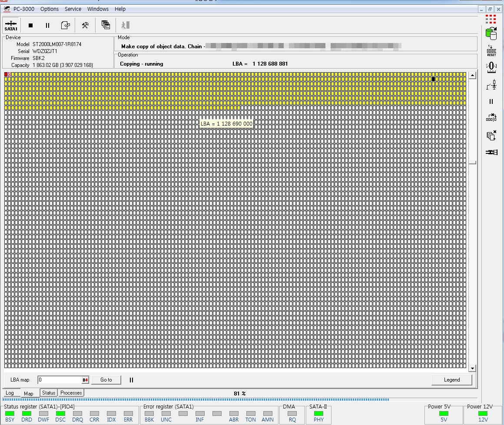Image resolution: width=504 pixels, height=425 pixels.
Task: Open the crossed hammer and wrench tools icon
Action: (x=85, y=26)
